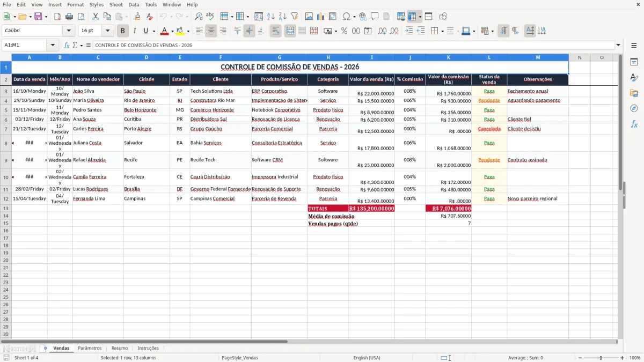Open Sidebar Functions panel
This screenshot has height=362, width=644.
(634, 124)
